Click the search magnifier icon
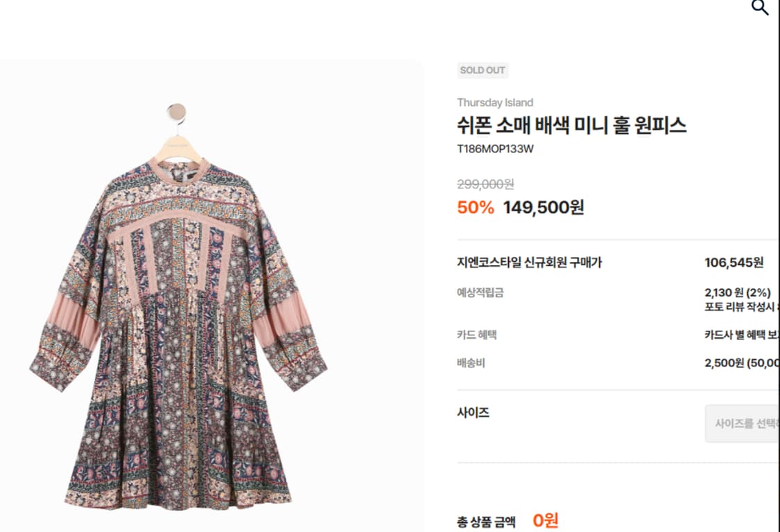Screen dimensions: 780x532 click(759, 7)
